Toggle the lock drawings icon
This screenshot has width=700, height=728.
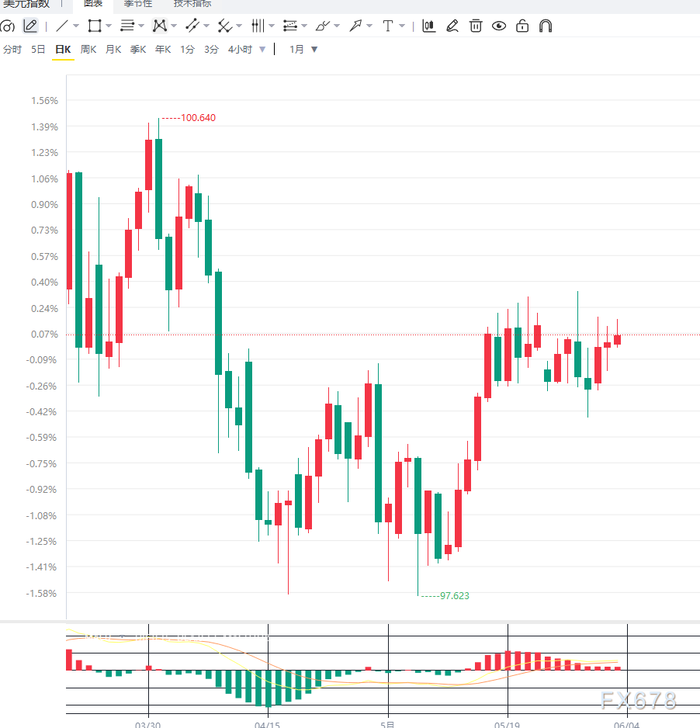(522, 26)
